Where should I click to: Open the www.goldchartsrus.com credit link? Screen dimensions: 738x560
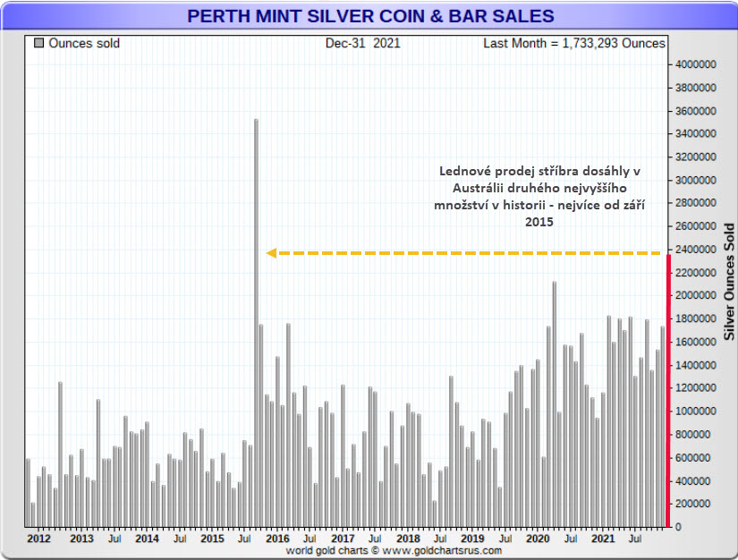[442, 550]
